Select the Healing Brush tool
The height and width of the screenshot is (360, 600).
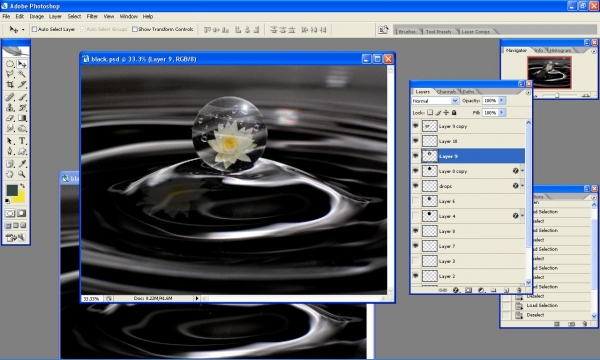click(x=10, y=98)
